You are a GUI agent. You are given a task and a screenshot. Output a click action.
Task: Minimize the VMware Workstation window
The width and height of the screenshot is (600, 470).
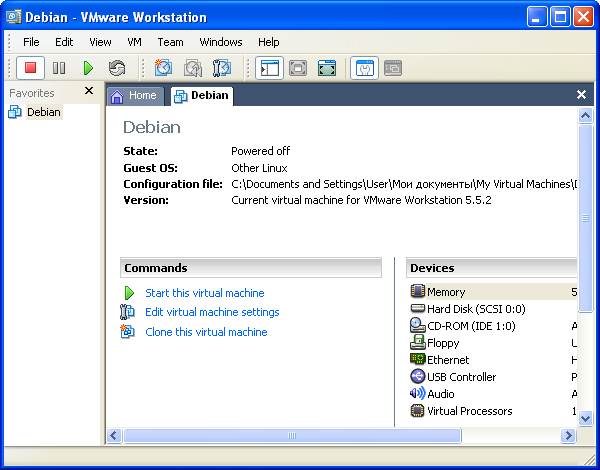pyautogui.click(x=536, y=17)
